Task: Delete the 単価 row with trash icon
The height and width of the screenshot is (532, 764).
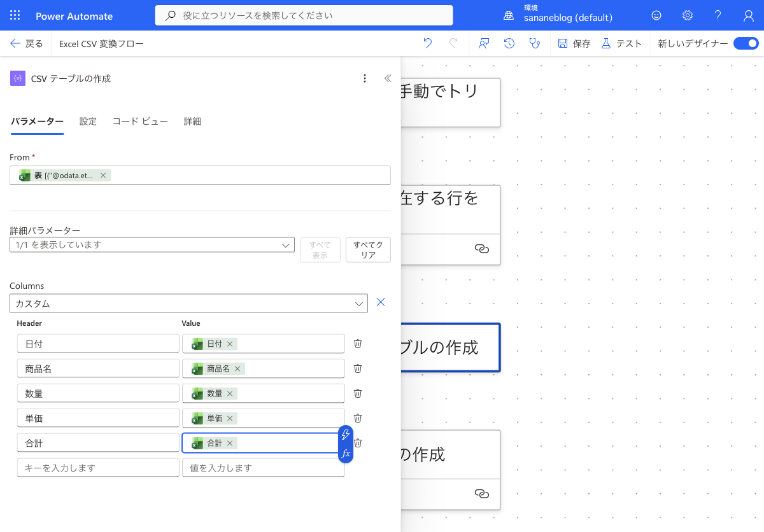Action: point(358,418)
